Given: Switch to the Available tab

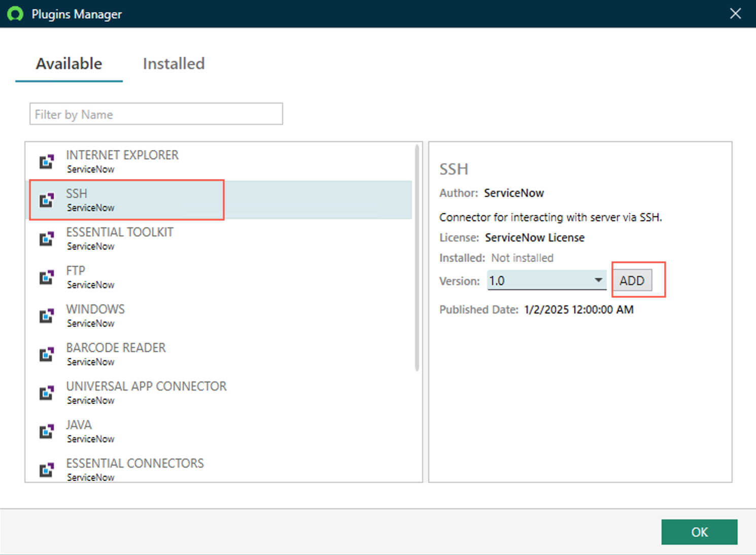Looking at the screenshot, I should [69, 63].
